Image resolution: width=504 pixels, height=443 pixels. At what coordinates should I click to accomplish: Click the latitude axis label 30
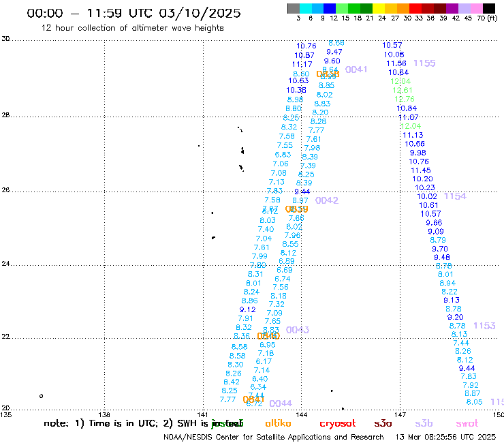coord(5,39)
